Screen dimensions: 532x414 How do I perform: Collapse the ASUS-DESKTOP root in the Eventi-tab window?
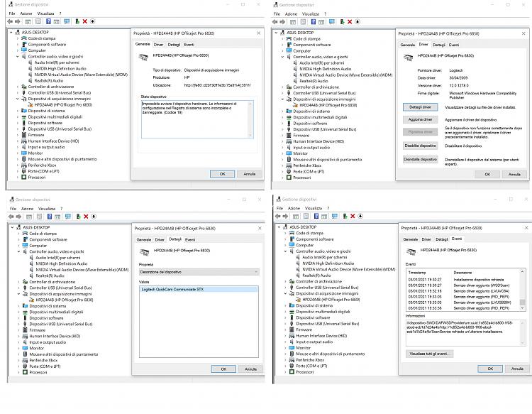click(x=279, y=227)
